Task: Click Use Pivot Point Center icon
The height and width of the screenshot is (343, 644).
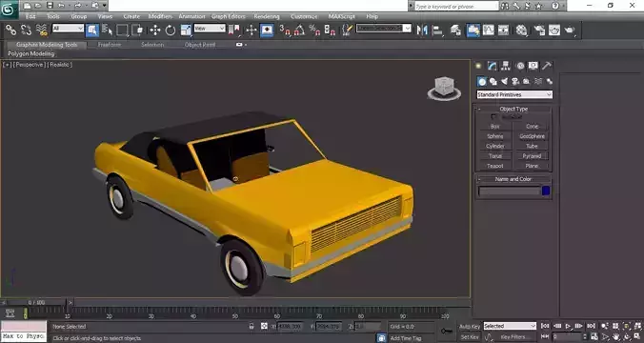Action: [234, 30]
